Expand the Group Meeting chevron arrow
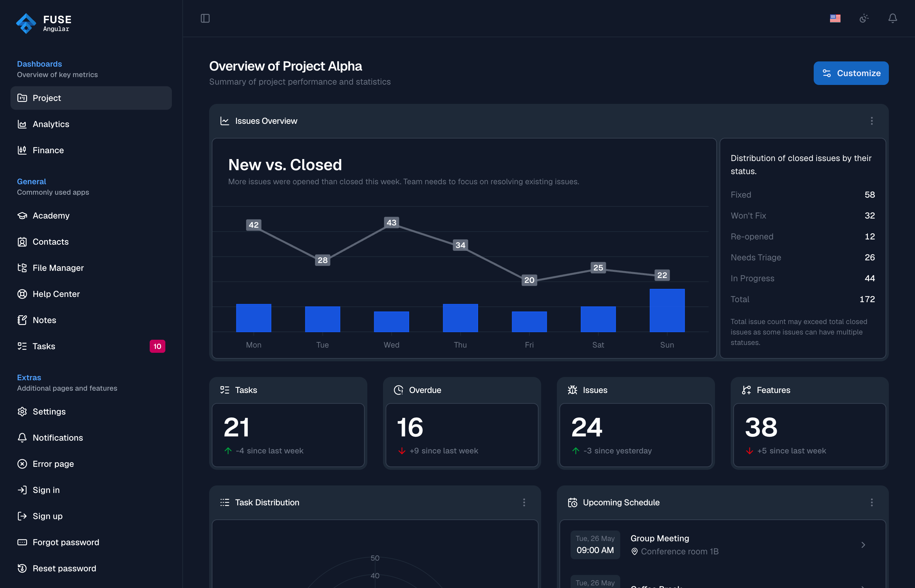 (863, 545)
